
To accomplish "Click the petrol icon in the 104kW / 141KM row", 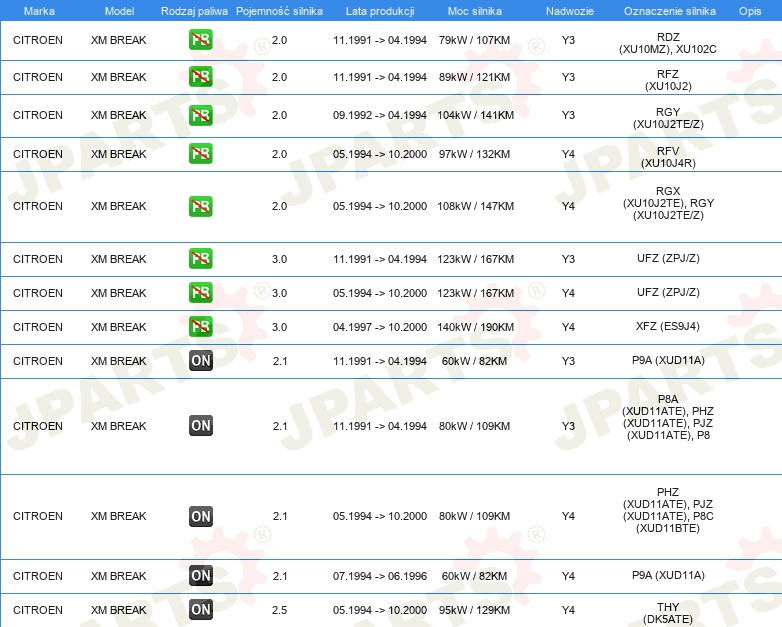I will [x=200, y=115].
